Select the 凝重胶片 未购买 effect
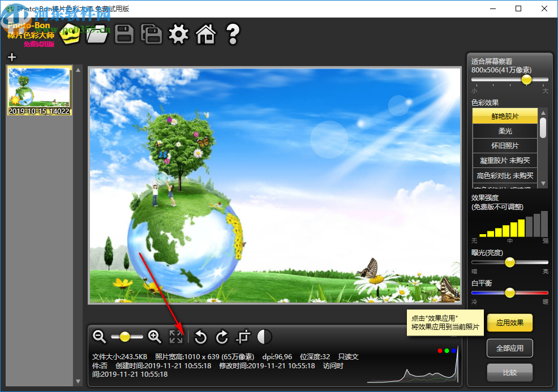Screen dimensions: 558x392 505,161
